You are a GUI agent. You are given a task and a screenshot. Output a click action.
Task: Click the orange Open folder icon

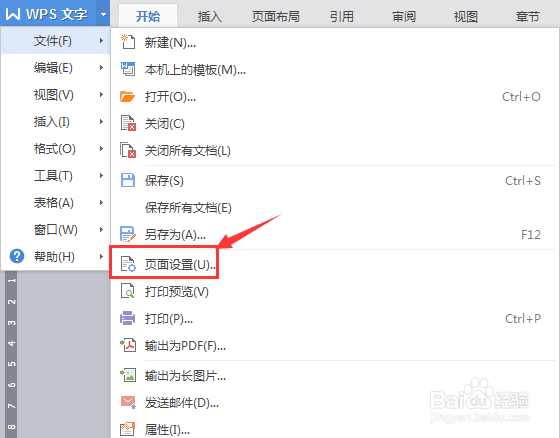coord(128,96)
